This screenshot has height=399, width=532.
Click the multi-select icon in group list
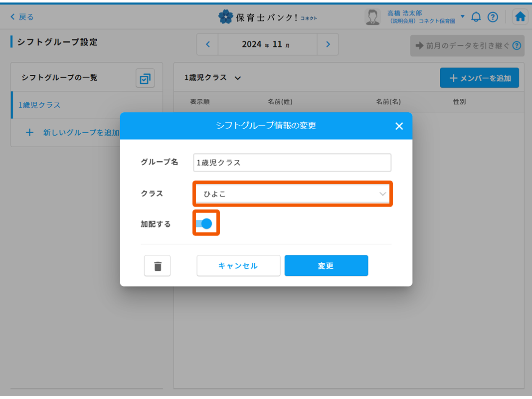point(145,78)
